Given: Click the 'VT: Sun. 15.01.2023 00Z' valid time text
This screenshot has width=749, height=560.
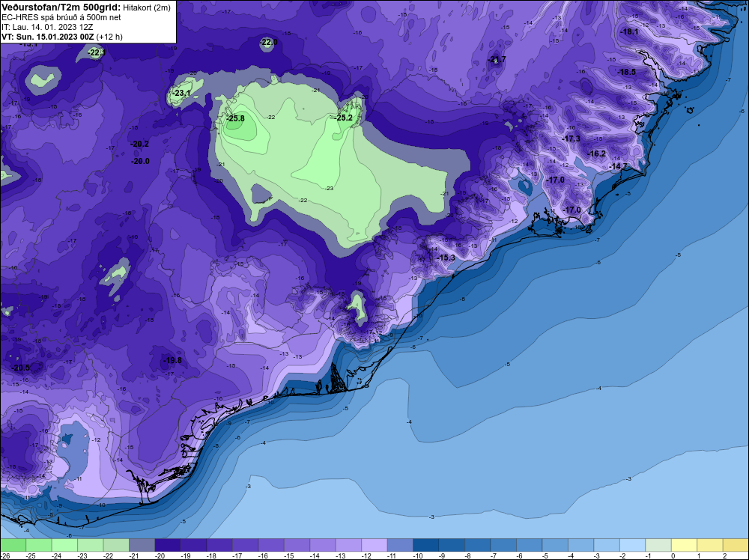Looking at the screenshot, I should tap(48, 37).
